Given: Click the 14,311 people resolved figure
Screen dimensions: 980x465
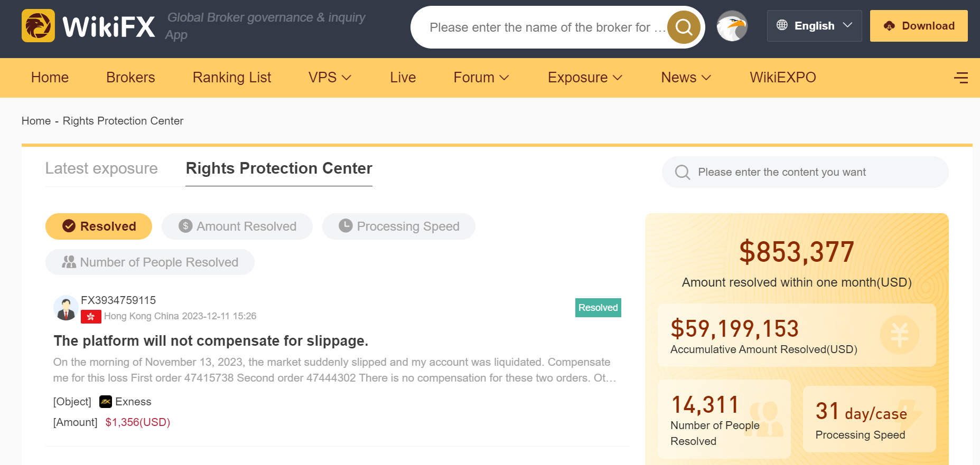Looking at the screenshot, I should click(x=705, y=405).
